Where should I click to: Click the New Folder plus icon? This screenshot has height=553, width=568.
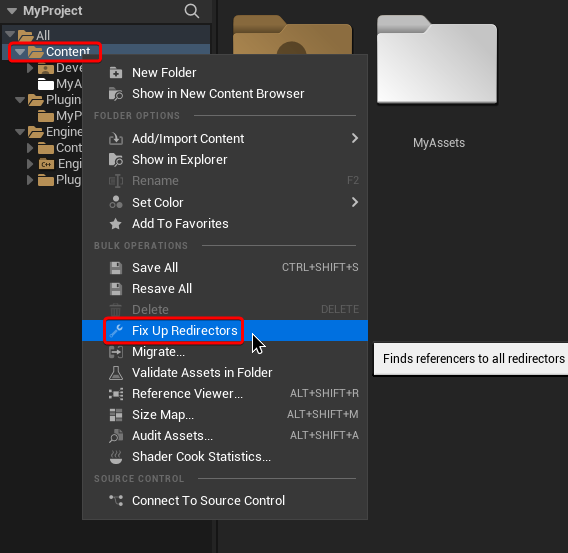[x=116, y=73]
